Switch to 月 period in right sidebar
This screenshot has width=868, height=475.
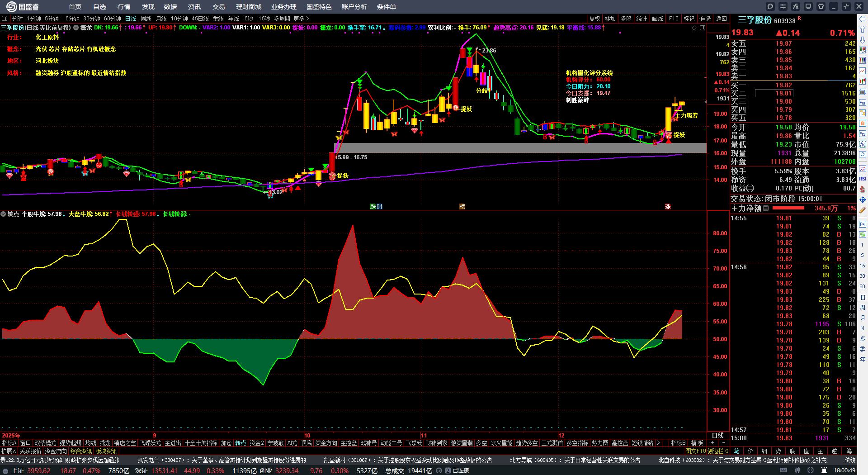863,318
